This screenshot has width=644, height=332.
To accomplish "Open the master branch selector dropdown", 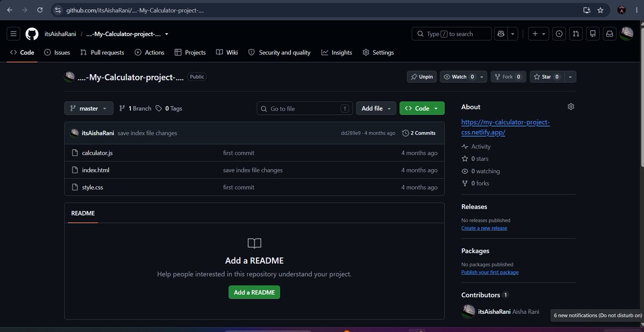I will click(89, 109).
